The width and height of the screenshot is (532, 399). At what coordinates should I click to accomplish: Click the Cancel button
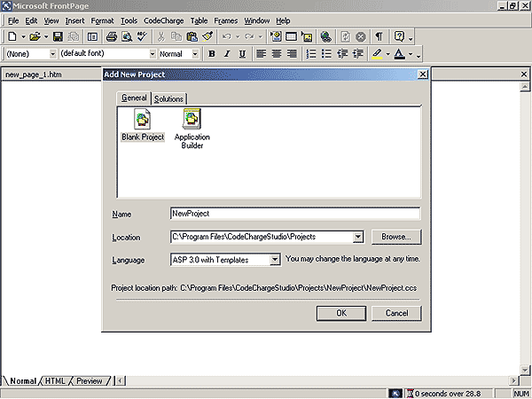click(396, 313)
